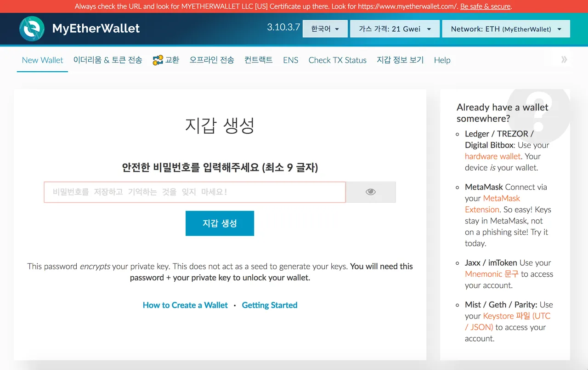Open the How to Create a Wallet link
The height and width of the screenshot is (370, 588).
pos(185,305)
